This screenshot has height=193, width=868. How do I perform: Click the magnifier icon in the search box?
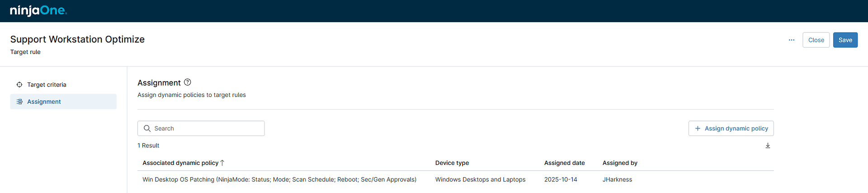click(147, 129)
